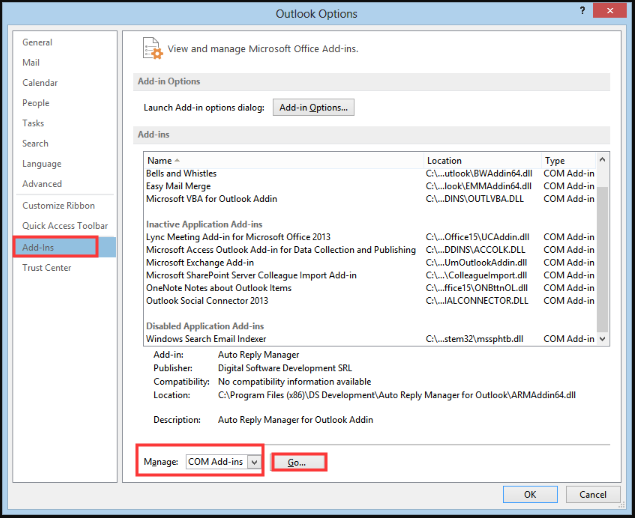
Task: Select Windows Search Email Indexer row
Action: click(x=370, y=339)
